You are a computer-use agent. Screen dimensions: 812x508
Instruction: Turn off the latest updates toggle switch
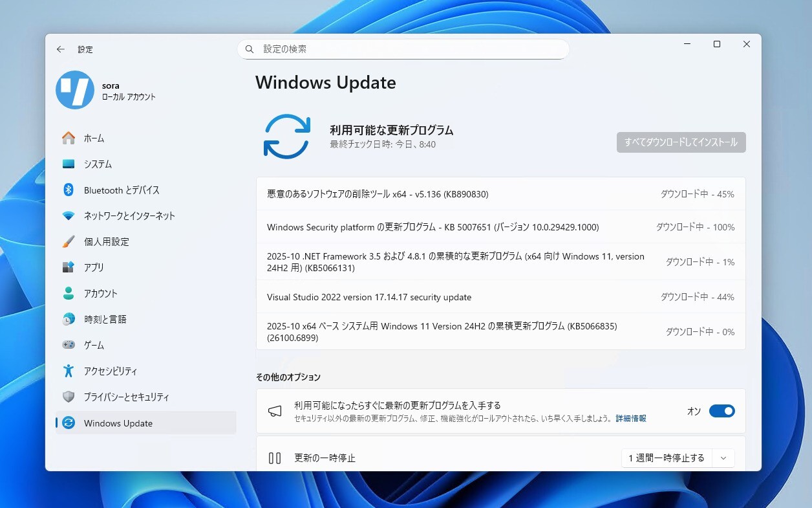coord(722,411)
